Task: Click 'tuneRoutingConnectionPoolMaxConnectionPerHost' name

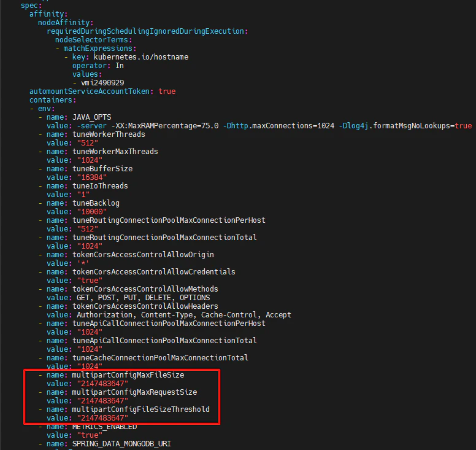Action: (169, 220)
